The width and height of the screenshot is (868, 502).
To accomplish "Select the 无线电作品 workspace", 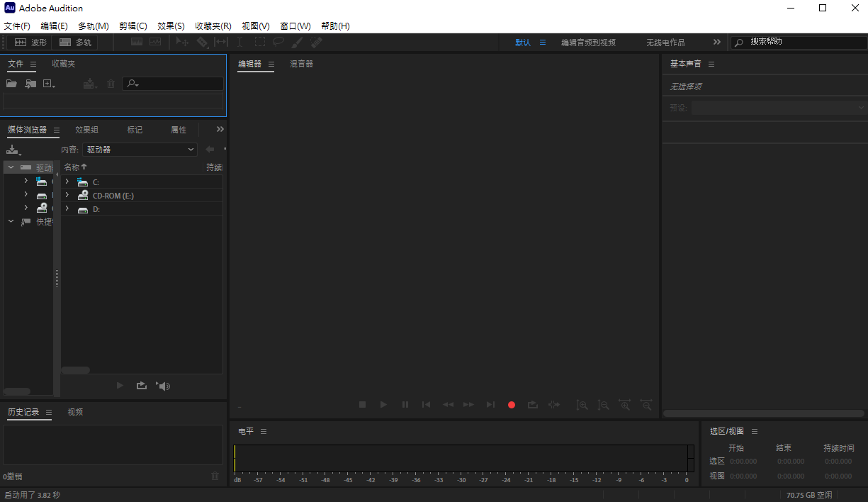I will click(665, 43).
